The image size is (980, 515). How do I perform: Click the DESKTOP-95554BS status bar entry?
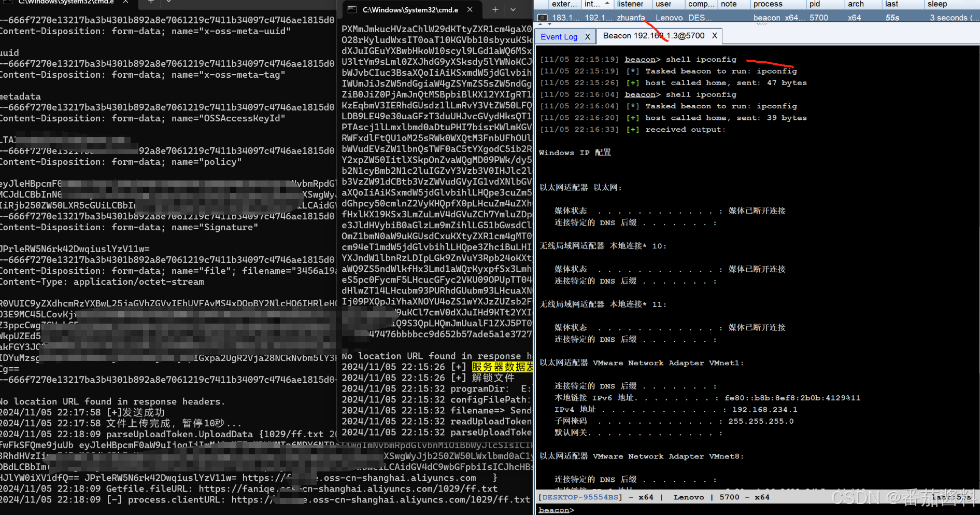579,497
